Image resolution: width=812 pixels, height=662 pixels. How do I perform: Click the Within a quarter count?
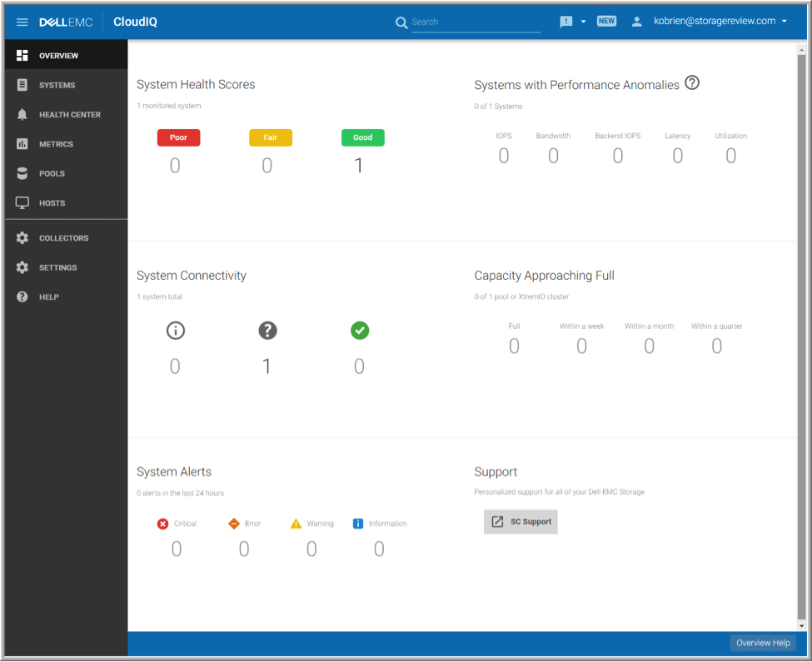click(x=717, y=346)
